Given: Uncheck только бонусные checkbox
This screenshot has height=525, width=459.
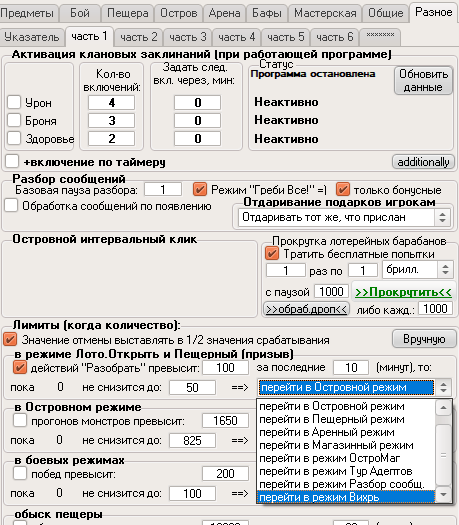Looking at the screenshot, I should 343,189.
